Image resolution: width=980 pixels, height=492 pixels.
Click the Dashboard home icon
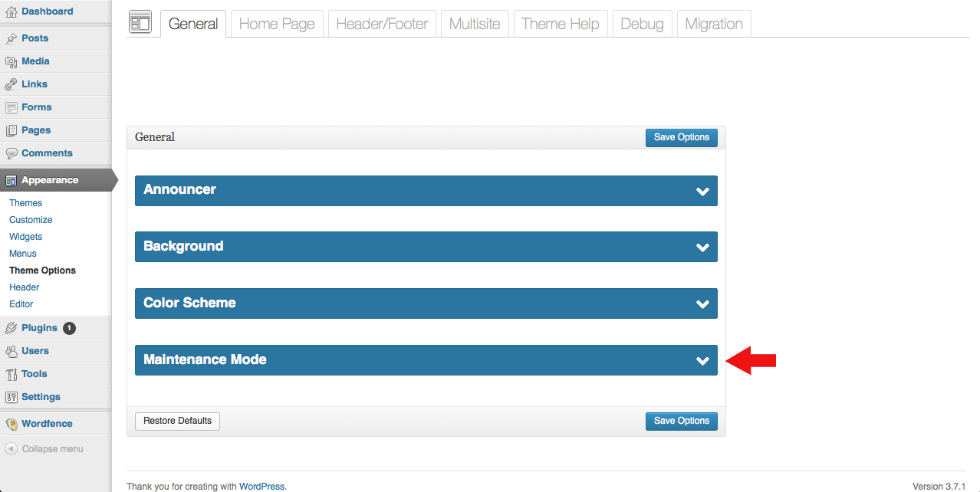(11, 11)
